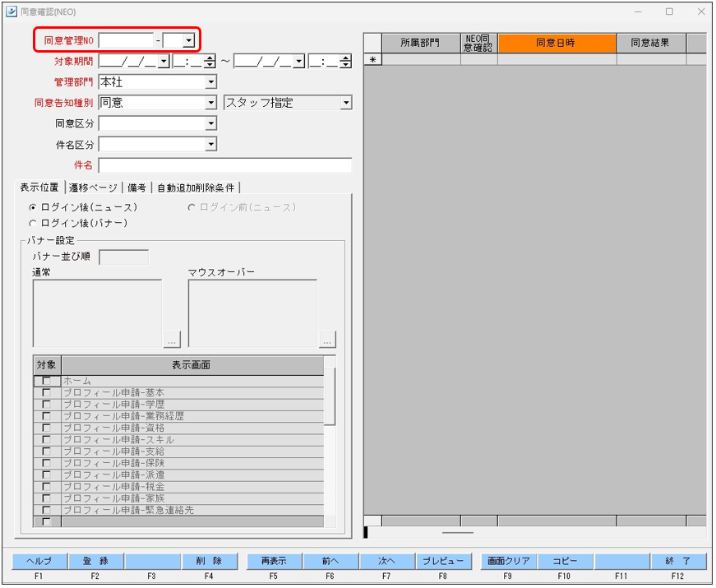Check the プロフィール申請-スキル checkbox

pyautogui.click(x=46, y=440)
